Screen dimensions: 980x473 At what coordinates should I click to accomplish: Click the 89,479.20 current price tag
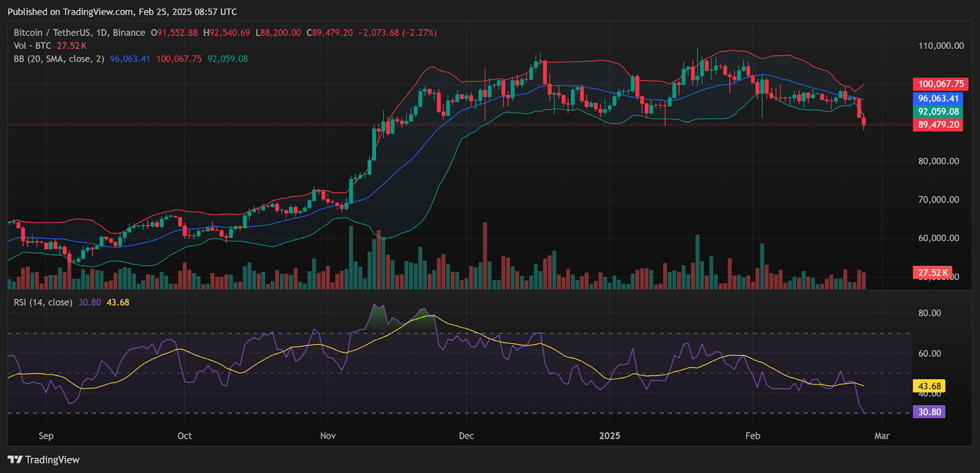(x=938, y=125)
